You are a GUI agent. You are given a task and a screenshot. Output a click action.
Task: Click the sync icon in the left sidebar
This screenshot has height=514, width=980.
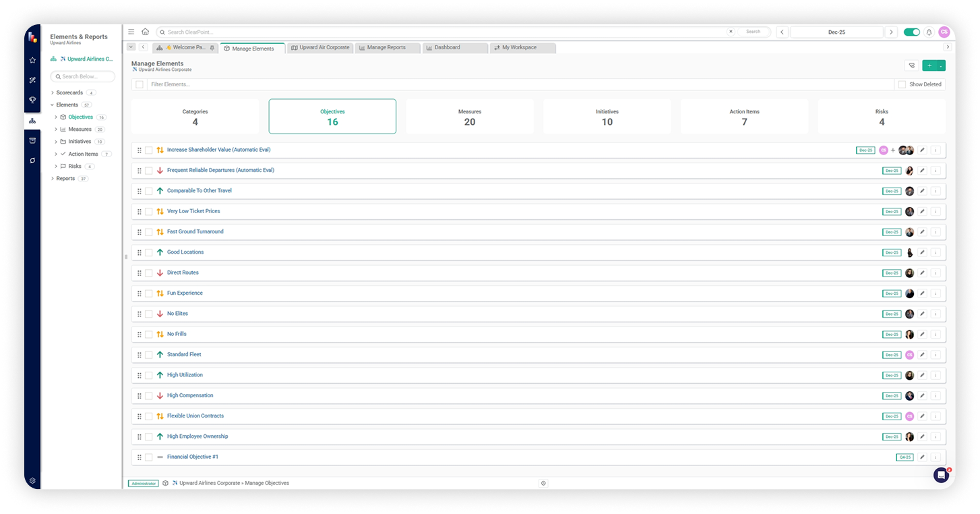tap(32, 160)
